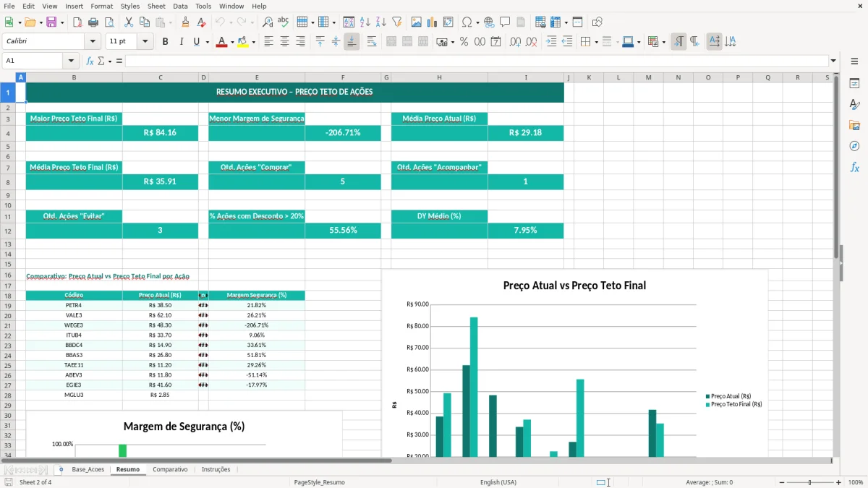The width and height of the screenshot is (868, 488).
Task: Open the Function Wizard fx icon
Action: [90, 61]
